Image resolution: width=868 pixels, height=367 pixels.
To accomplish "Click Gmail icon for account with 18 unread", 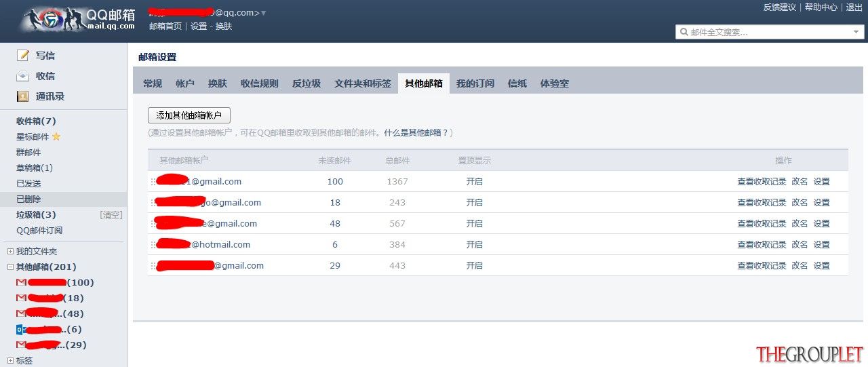I will (x=21, y=298).
